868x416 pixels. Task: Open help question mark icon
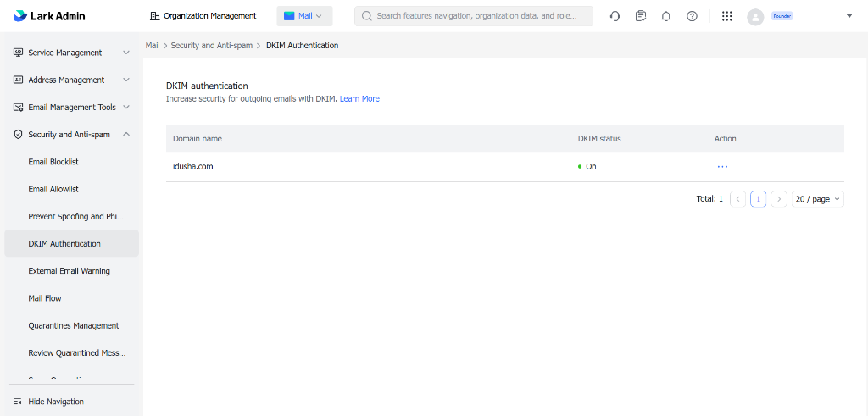click(x=692, y=16)
